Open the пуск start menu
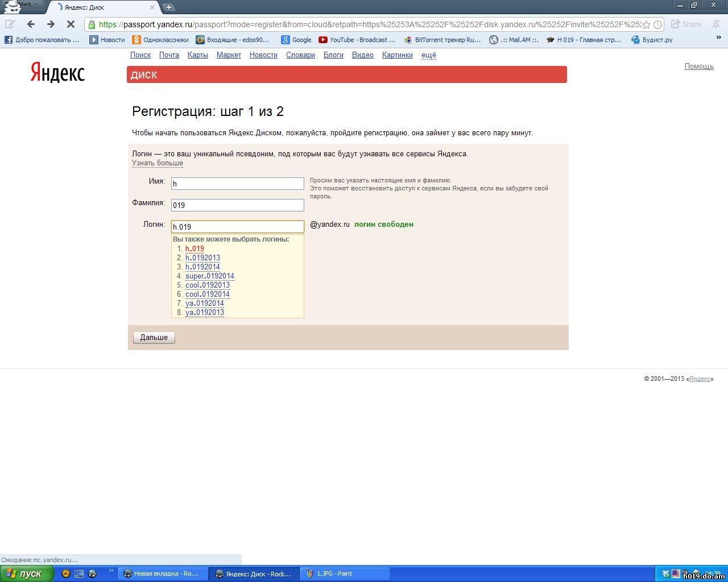The width and height of the screenshot is (728, 582). coord(27,573)
